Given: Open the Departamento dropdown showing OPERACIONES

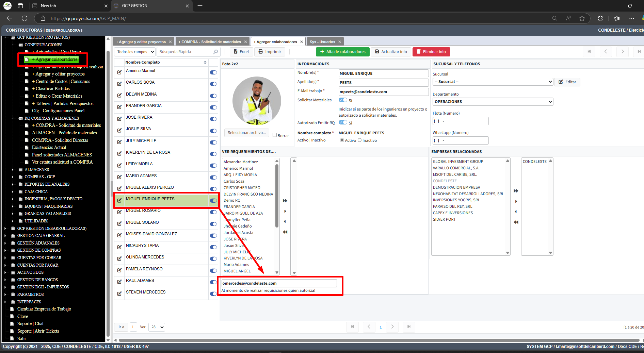Looking at the screenshot, I should (x=493, y=101).
